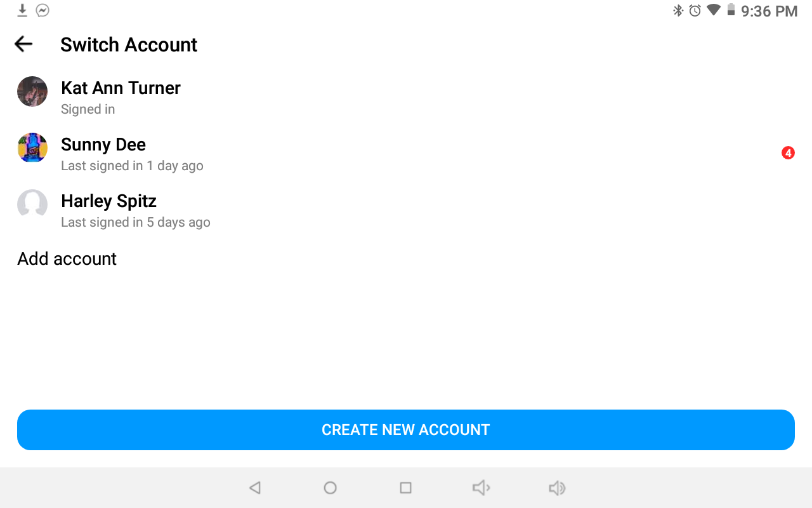Open recent apps with the square button
812x508 pixels.
tap(406, 488)
